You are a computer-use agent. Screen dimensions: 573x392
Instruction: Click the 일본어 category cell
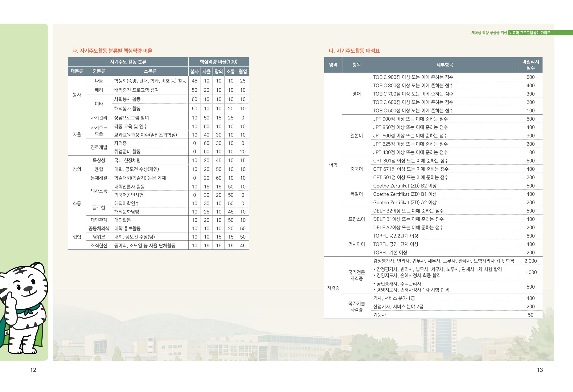[356, 136]
